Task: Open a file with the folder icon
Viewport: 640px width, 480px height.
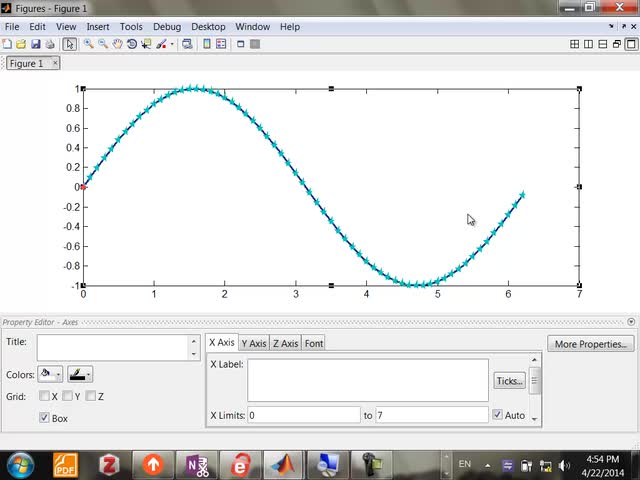Action: (x=21, y=44)
